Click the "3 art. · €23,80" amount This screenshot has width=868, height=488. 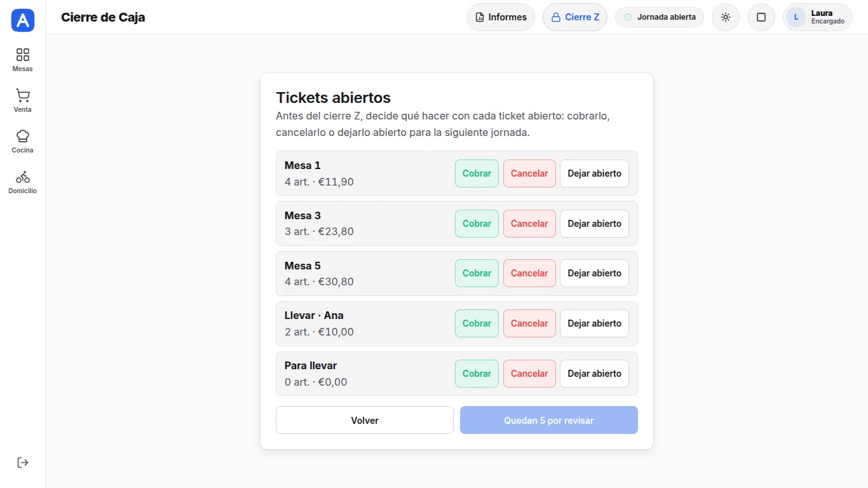tap(319, 231)
